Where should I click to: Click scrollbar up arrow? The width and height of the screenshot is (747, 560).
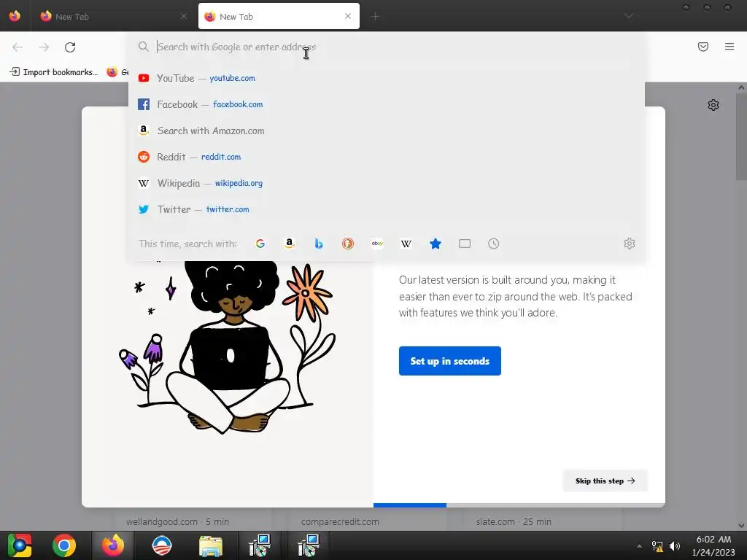click(741, 87)
